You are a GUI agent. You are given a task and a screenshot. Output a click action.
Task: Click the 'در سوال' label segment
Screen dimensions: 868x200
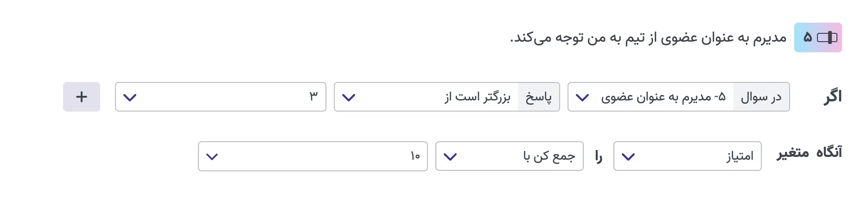(x=761, y=97)
